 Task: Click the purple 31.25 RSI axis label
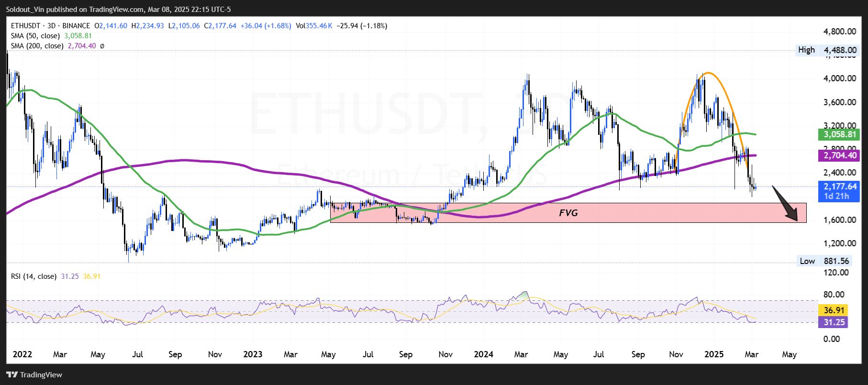(834, 322)
